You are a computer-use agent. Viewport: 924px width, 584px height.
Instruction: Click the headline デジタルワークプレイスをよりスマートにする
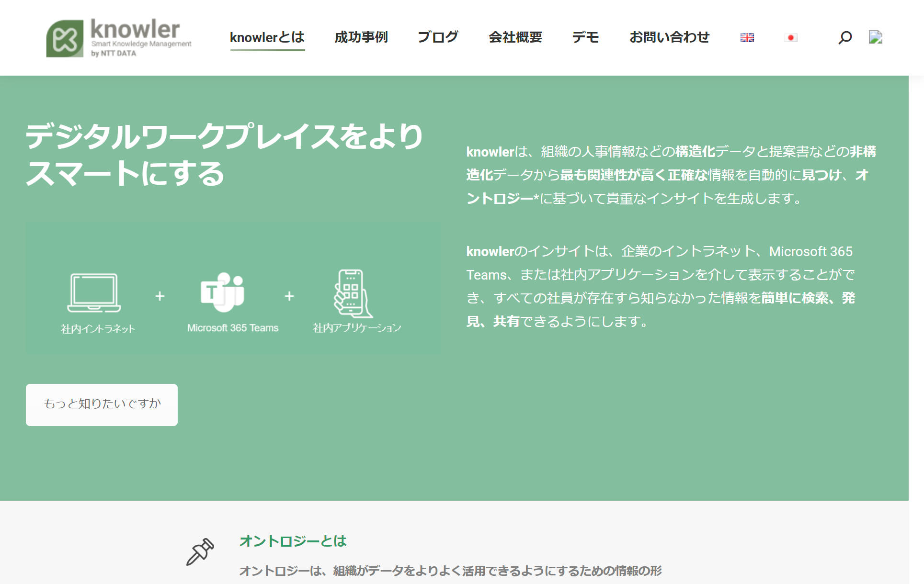[224, 154]
